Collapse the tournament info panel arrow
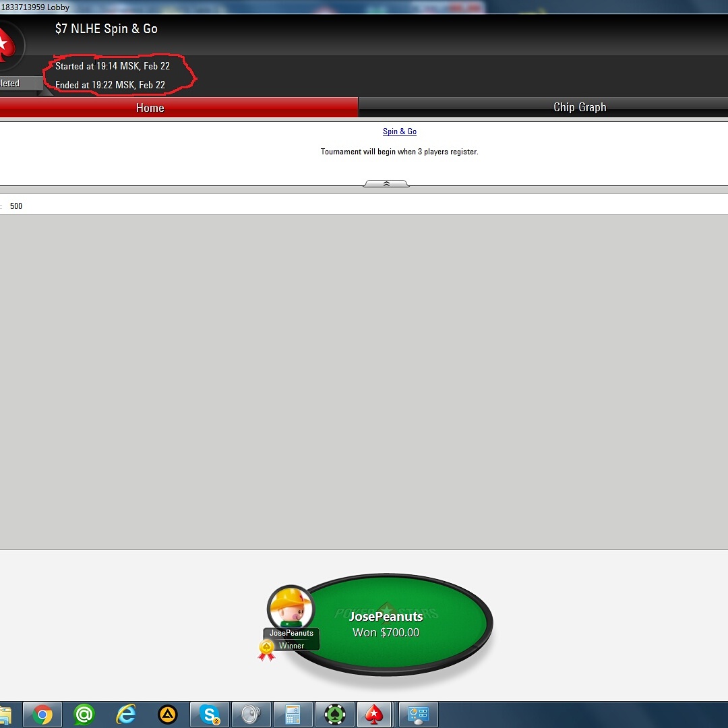Image resolution: width=728 pixels, height=728 pixels. [x=386, y=184]
